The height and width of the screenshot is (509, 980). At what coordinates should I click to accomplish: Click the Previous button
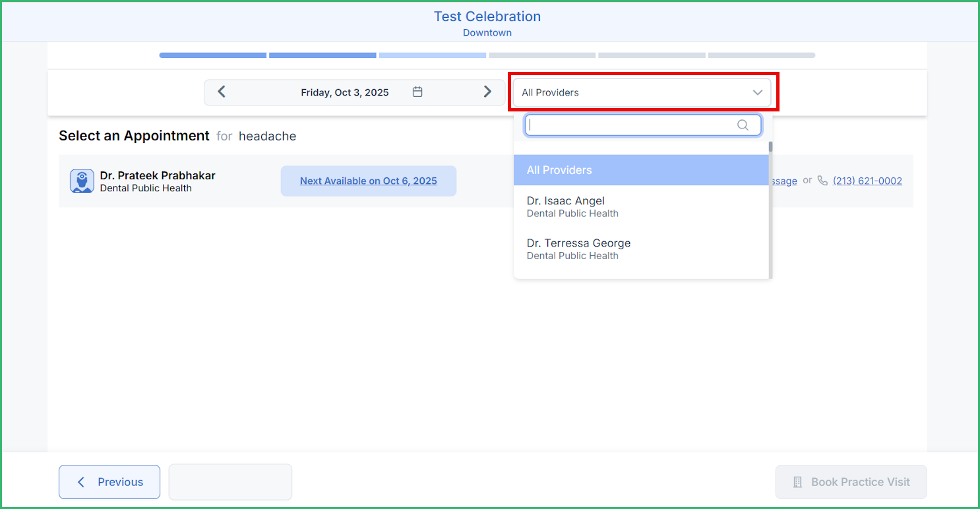click(x=109, y=482)
